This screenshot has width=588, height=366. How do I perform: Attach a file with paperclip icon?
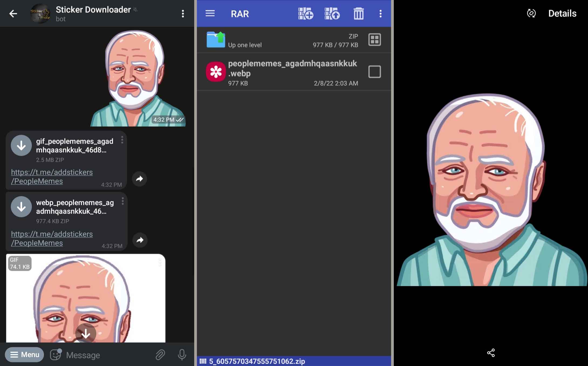160,355
